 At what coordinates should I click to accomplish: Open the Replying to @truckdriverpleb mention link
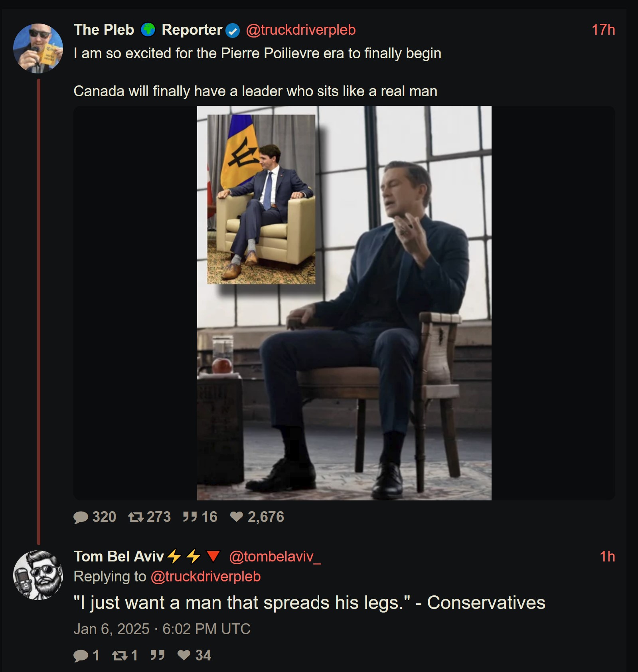[x=205, y=577]
